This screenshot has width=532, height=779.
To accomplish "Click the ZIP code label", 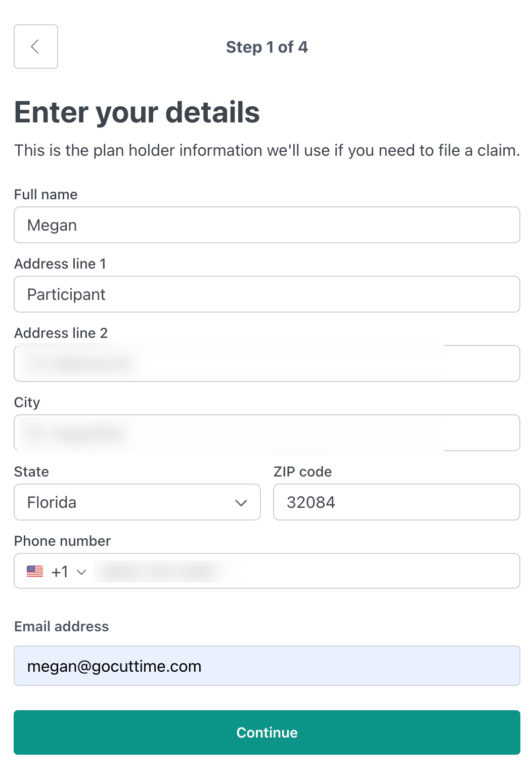I will (x=302, y=471).
